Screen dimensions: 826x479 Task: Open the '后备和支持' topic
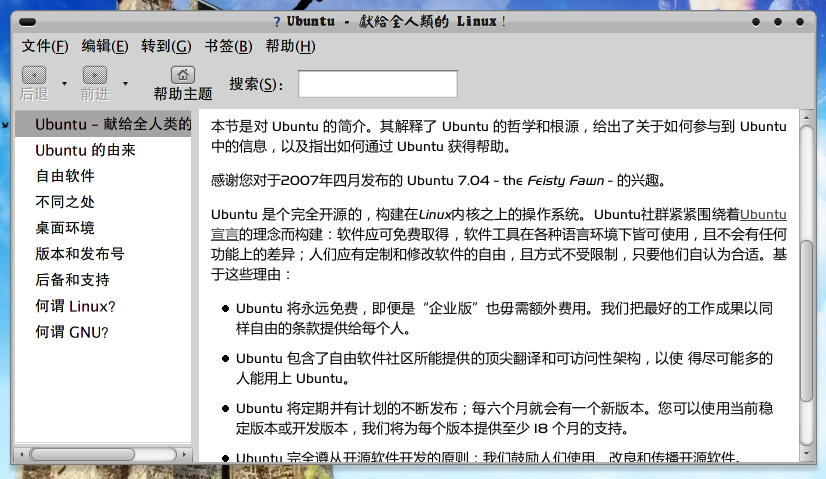72,280
